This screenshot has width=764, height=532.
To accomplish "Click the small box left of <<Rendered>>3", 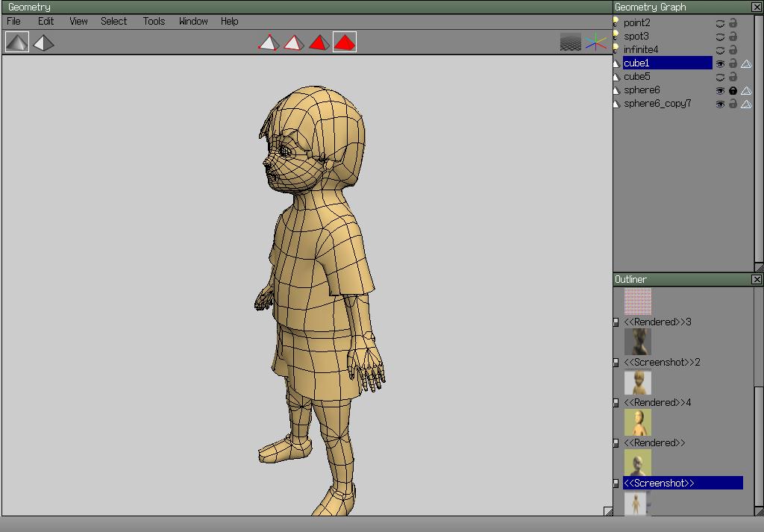I will tap(616, 322).
